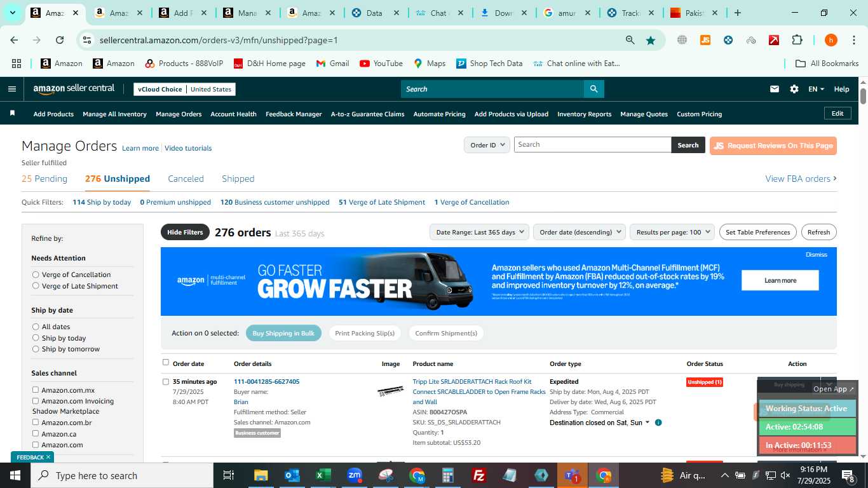
Task: Open Excel from the Windows taskbar
Action: tap(323, 475)
